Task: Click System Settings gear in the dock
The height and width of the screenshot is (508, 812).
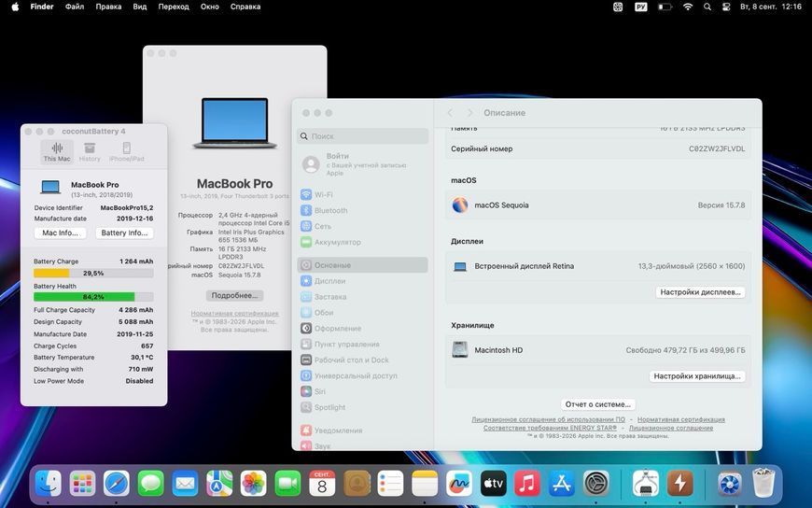Action: (596, 484)
